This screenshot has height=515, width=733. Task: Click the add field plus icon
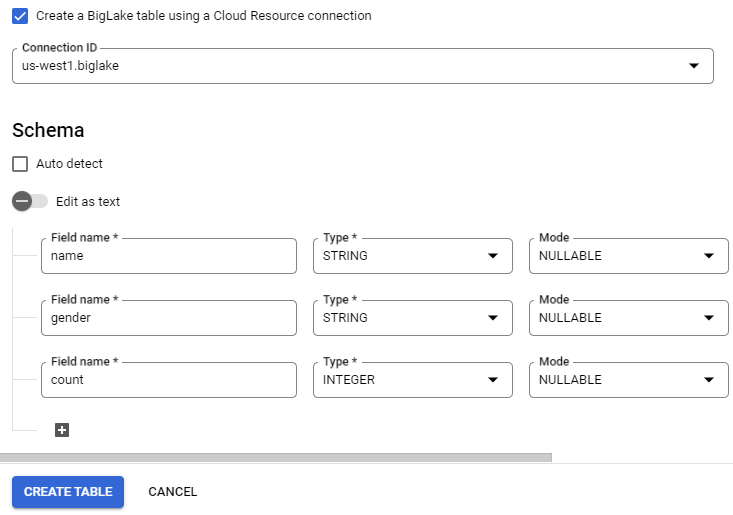click(62, 430)
